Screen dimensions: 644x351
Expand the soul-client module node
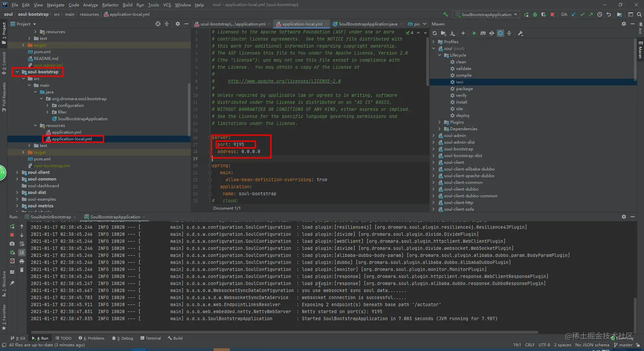17,172
